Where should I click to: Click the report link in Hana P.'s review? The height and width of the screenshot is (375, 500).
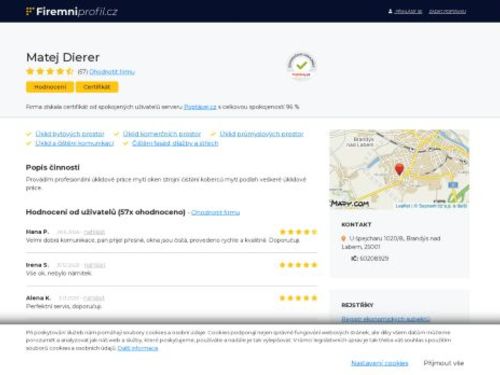click(94, 232)
